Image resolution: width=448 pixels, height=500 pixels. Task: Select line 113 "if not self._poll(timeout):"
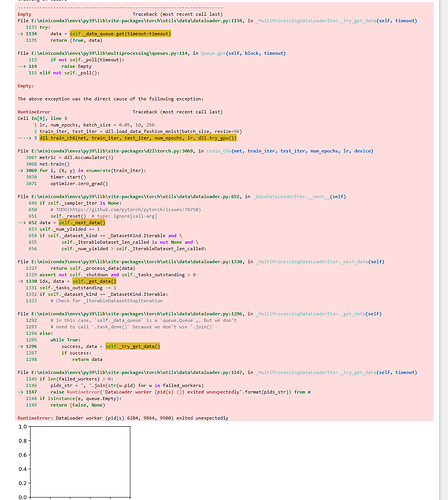coord(87,60)
